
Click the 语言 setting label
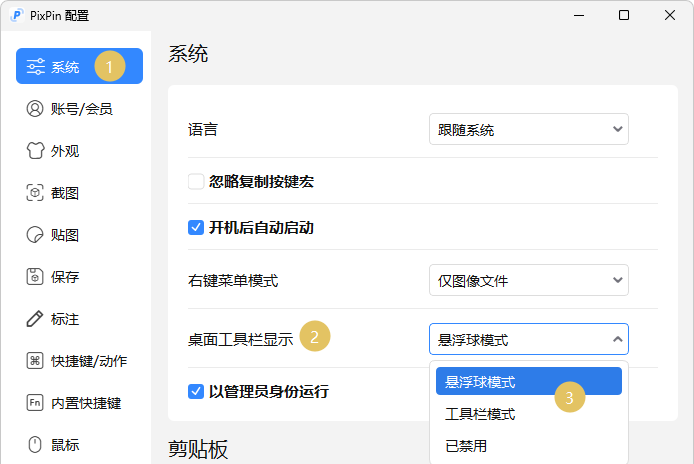(x=203, y=130)
